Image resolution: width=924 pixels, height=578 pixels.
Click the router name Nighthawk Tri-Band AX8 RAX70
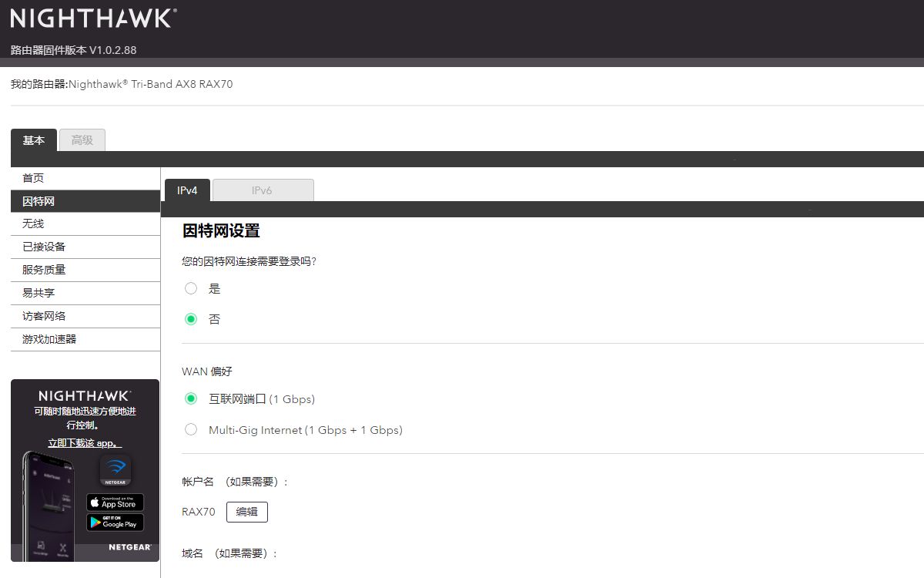click(150, 84)
